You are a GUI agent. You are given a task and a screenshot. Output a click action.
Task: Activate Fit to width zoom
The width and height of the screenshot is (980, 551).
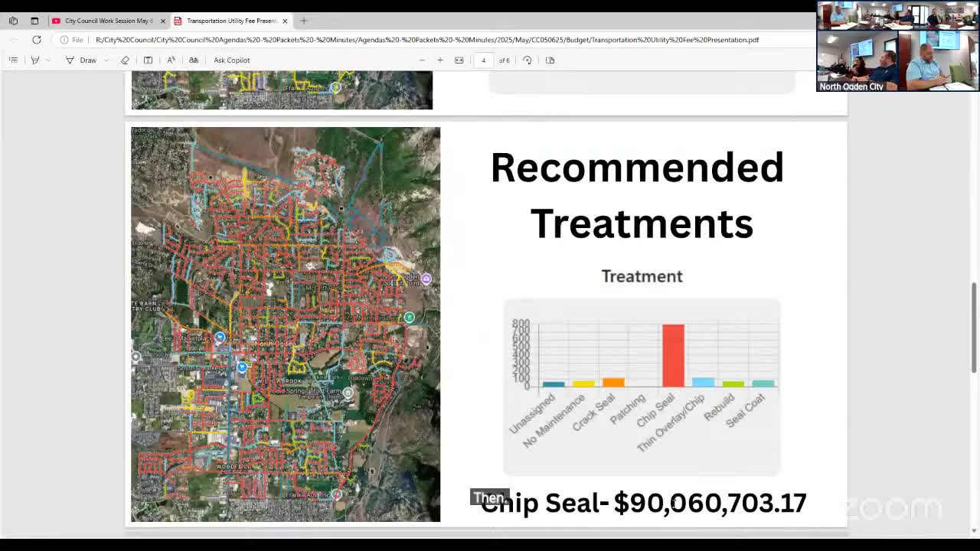click(459, 60)
